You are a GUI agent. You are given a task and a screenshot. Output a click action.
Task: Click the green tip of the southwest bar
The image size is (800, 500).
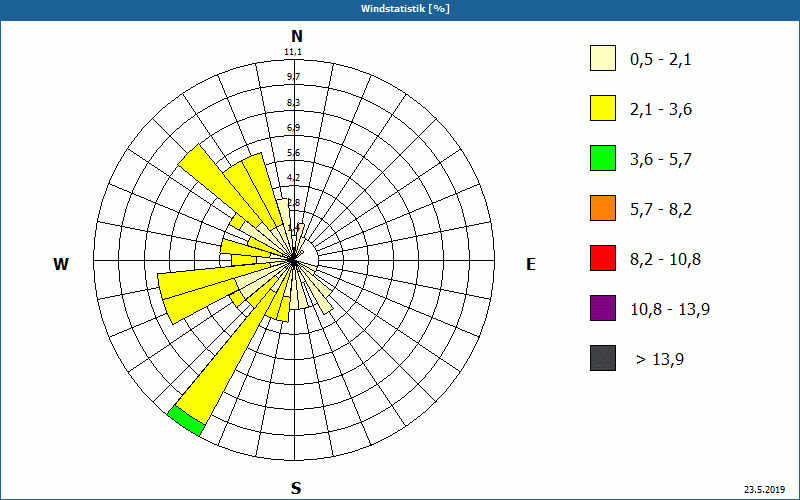186,421
